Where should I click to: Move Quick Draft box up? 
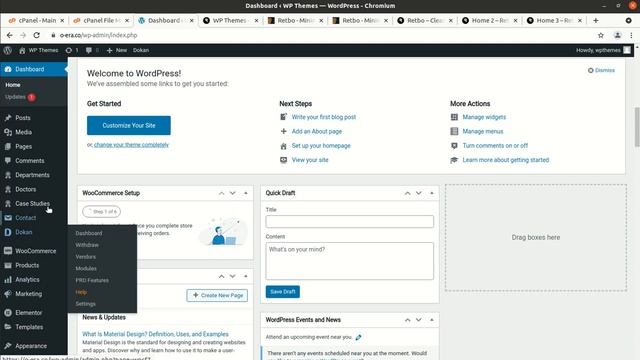(x=407, y=193)
